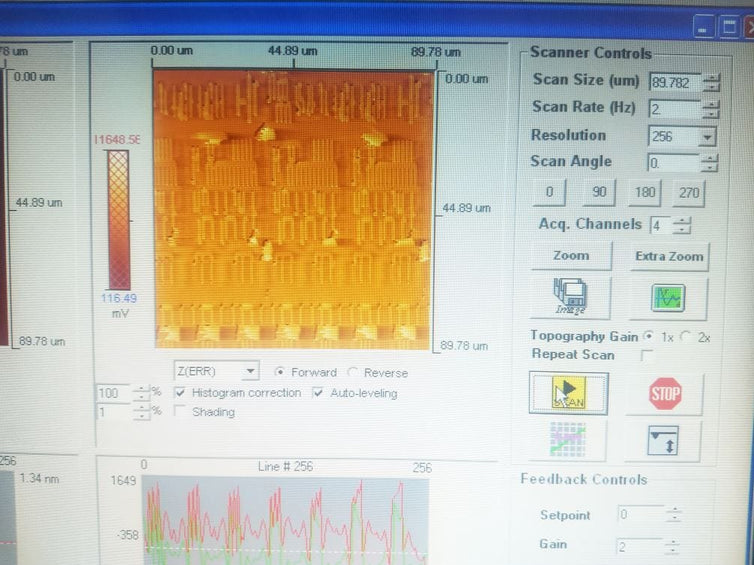Click the Acq. Channels spinner arrows
The image size is (754, 565).
coord(682,225)
